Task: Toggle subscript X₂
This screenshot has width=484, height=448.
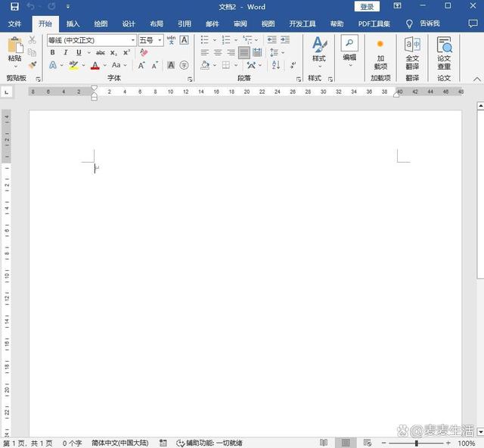Action: [x=113, y=53]
